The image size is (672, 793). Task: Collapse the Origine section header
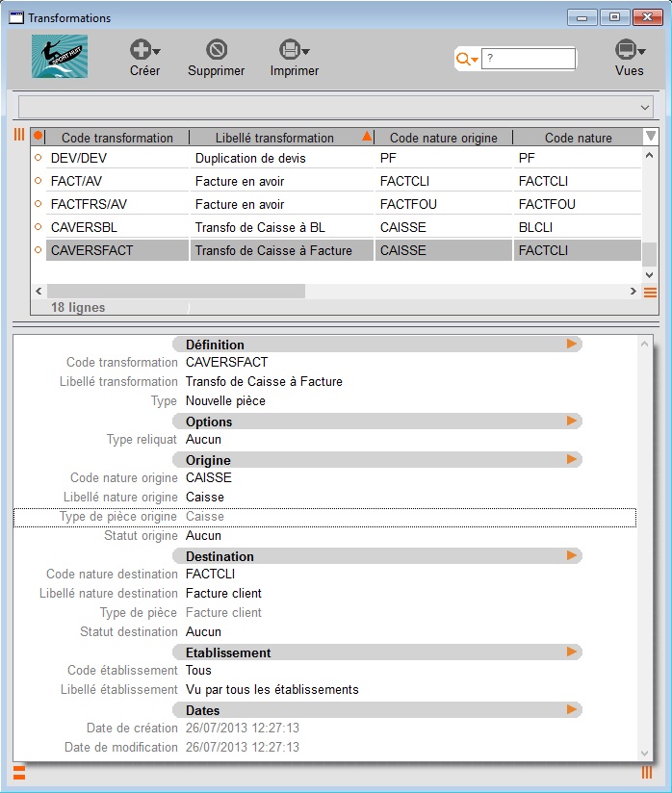[x=377, y=459]
